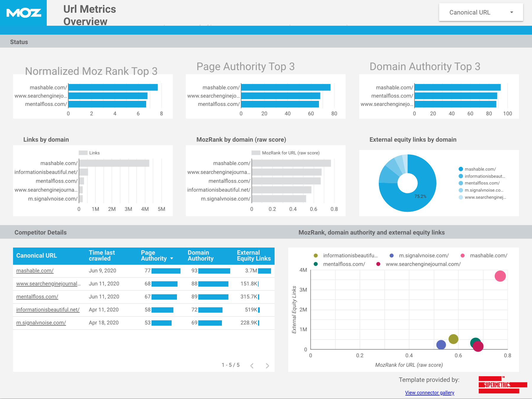Open www.searchenginejournal link in table
This screenshot has width=532, height=399.
point(49,284)
